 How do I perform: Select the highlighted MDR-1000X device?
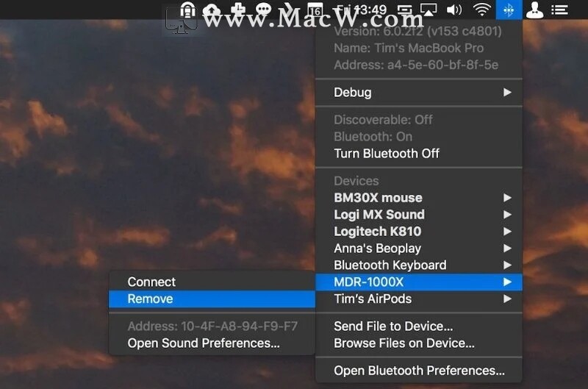coord(419,282)
